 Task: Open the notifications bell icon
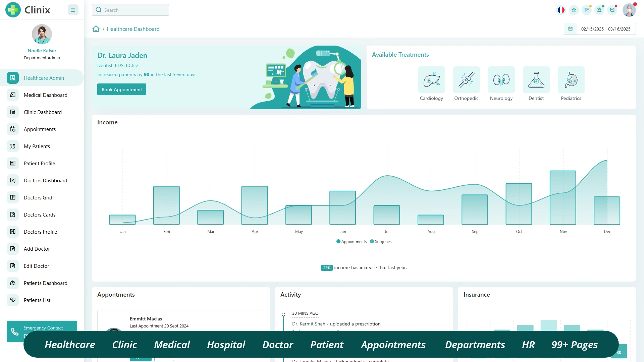[x=599, y=10]
